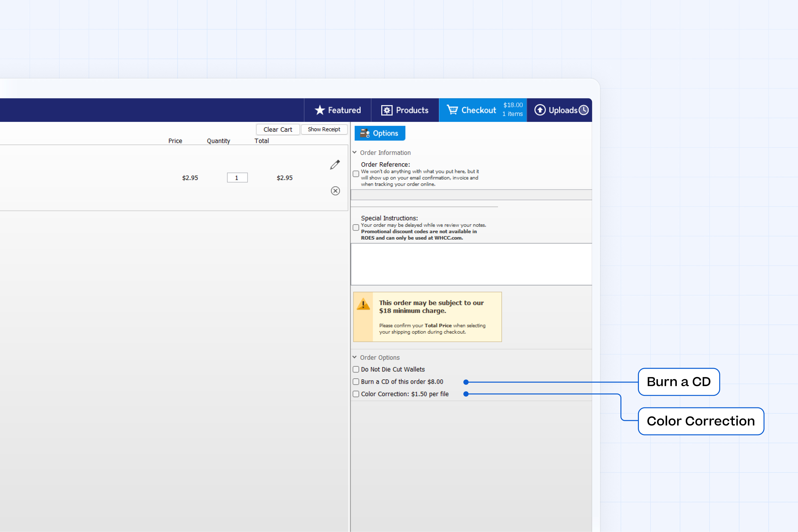
Task: Click the Special Instructions text area
Action: [x=471, y=264]
